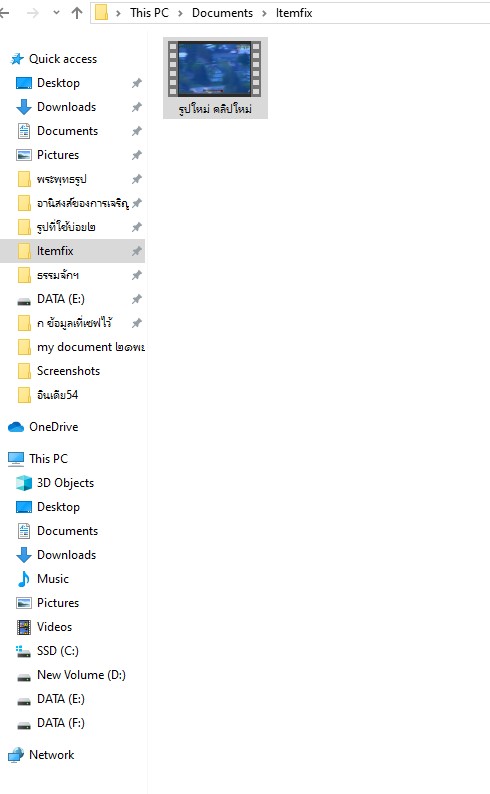Image resolution: width=490 pixels, height=794 pixels.
Task: Click the Back arrow navigation icon
Action: point(4,13)
